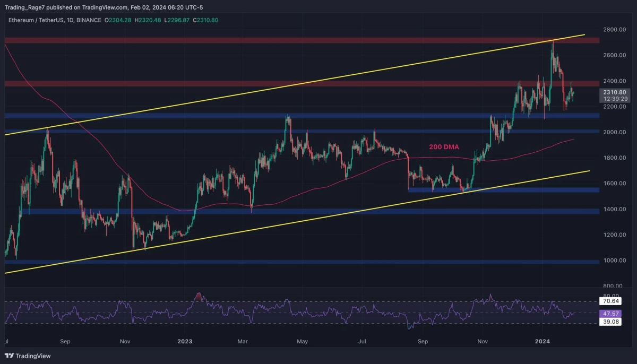Screen dimensions: 637x364
Task: Click the RSI lower band value 39.08
Action: click(609, 323)
